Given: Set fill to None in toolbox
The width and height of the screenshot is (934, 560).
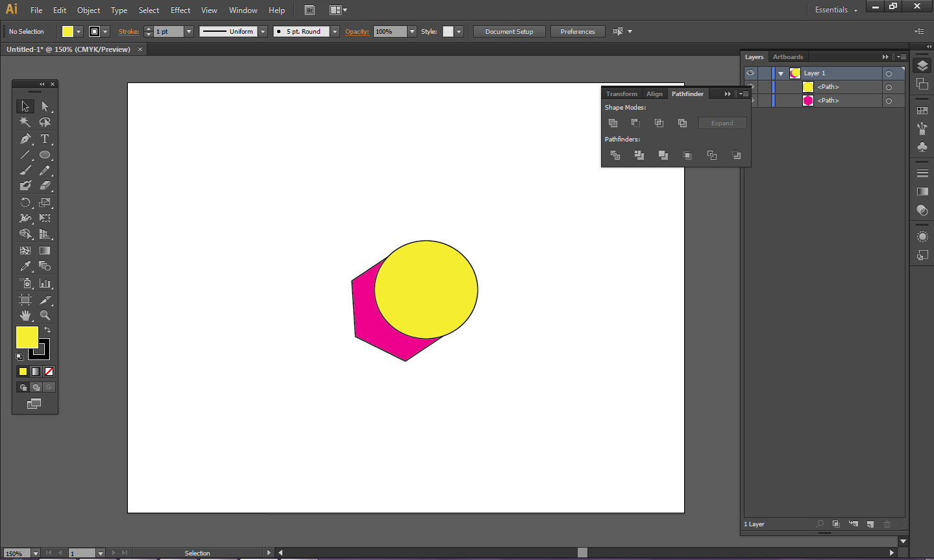Looking at the screenshot, I should pyautogui.click(x=49, y=372).
